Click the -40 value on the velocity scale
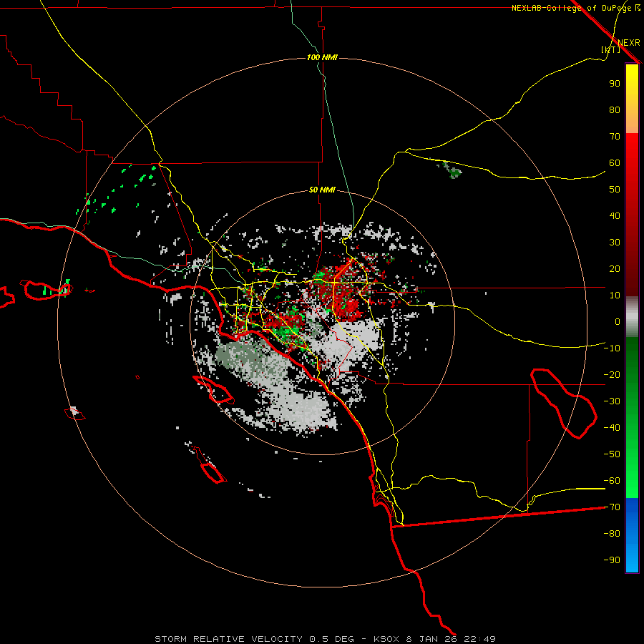Screen dimensions: 644x644 pos(612,428)
